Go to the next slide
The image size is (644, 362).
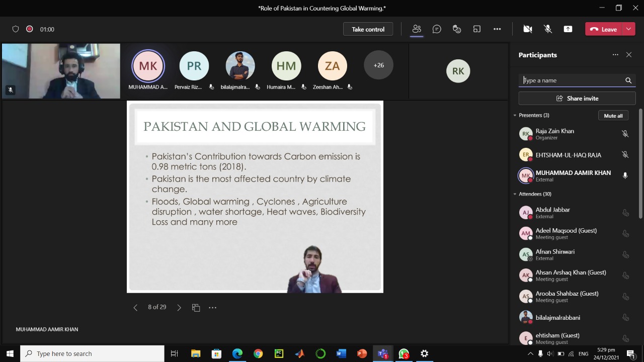pyautogui.click(x=179, y=307)
